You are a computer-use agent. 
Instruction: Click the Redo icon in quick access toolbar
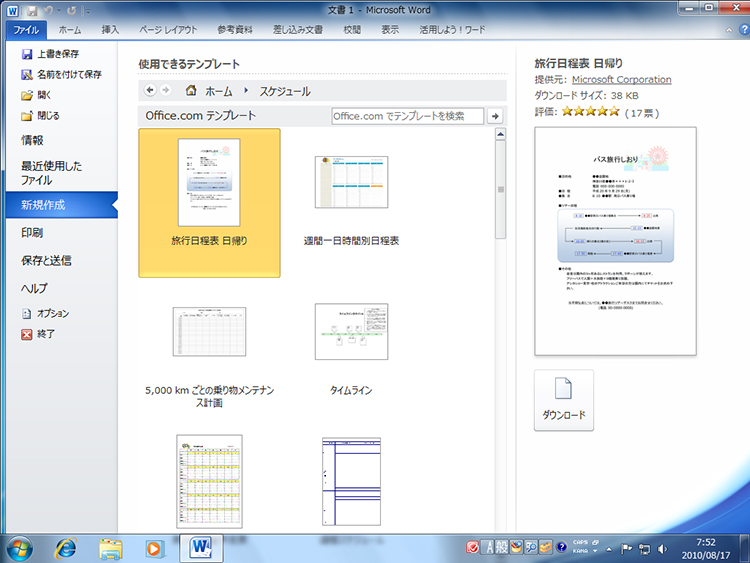tap(72, 11)
